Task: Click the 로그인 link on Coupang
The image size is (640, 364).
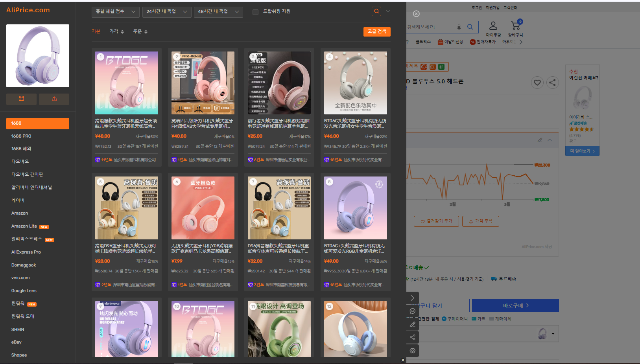Action: coord(476,7)
